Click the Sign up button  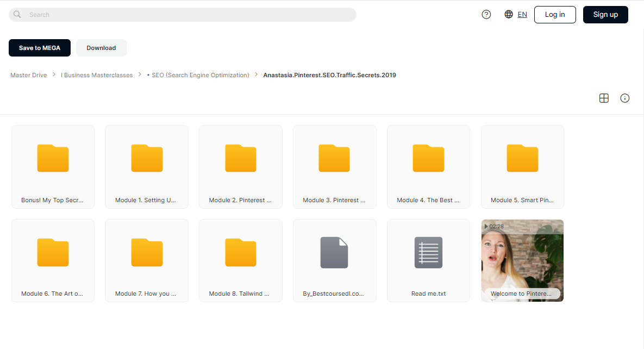tap(605, 14)
